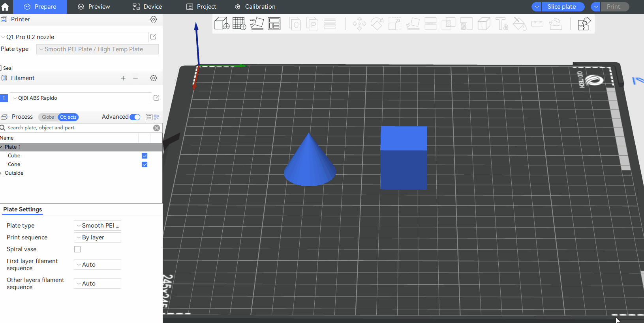Add a new plate using the grid icon
The image size is (644, 323).
pos(239,24)
